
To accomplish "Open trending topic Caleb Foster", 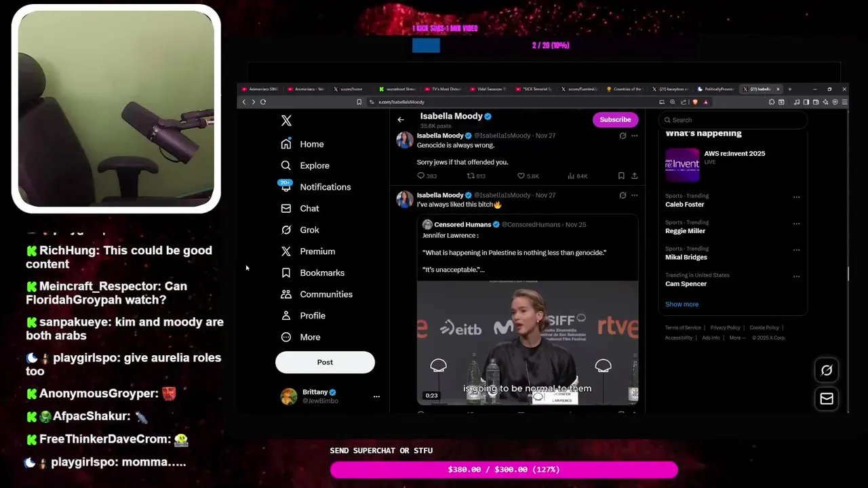I will pos(685,205).
